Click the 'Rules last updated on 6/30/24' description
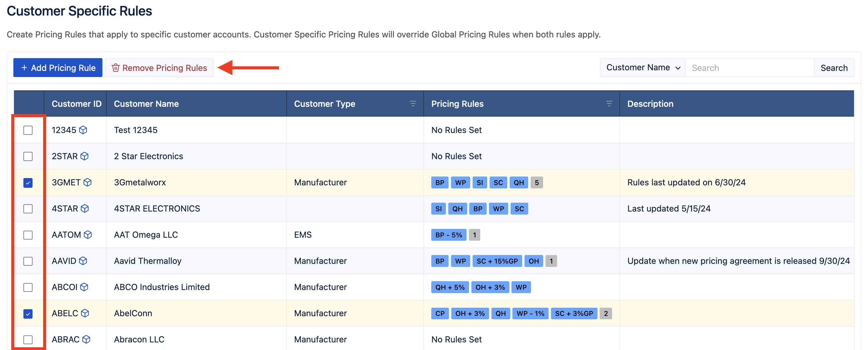This screenshot has height=350, width=868. [x=686, y=182]
